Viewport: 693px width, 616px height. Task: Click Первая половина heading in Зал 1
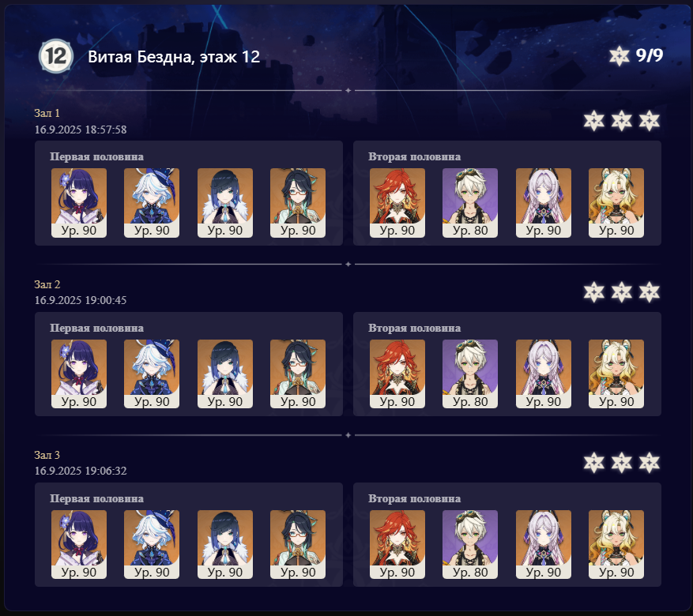click(x=96, y=156)
